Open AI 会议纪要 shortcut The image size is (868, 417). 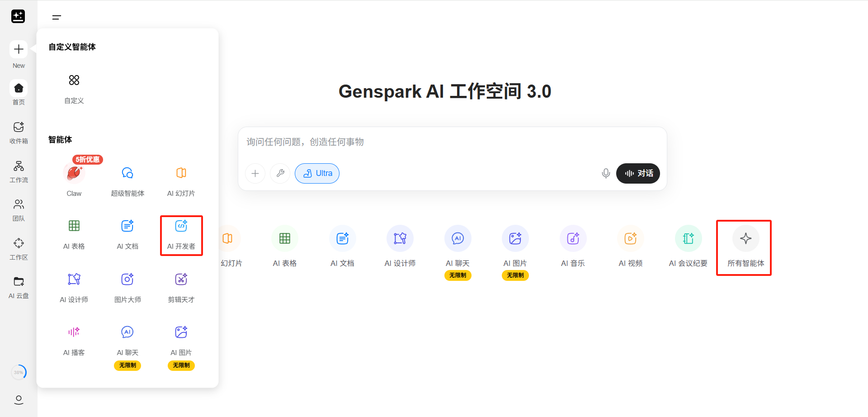pyautogui.click(x=688, y=239)
